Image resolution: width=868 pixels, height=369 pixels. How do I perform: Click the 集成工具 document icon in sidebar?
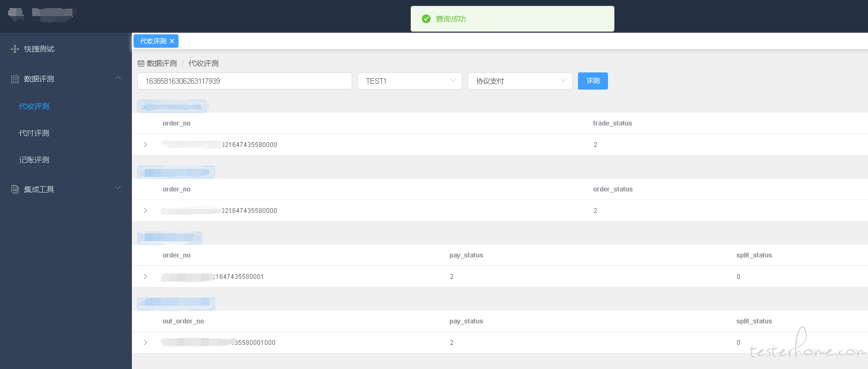15,189
